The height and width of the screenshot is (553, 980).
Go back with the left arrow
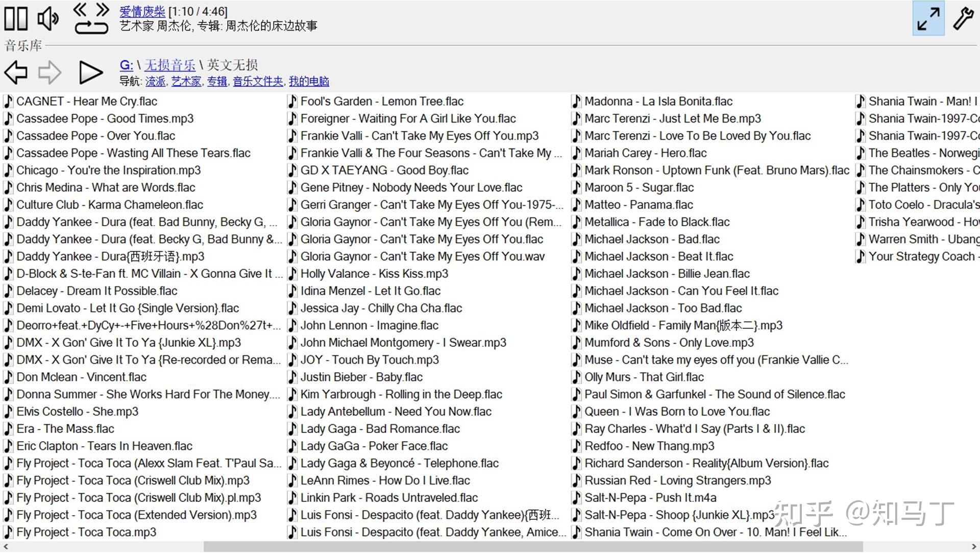click(16, 72)
